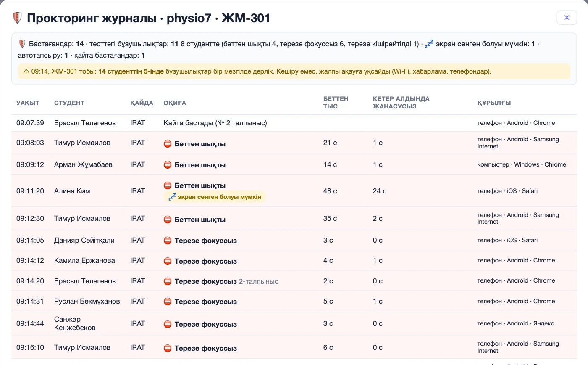588x365 pixels.
Task: Click the stop icon in Данияр Сейітқали's row
Action: [x=168, y=241]
